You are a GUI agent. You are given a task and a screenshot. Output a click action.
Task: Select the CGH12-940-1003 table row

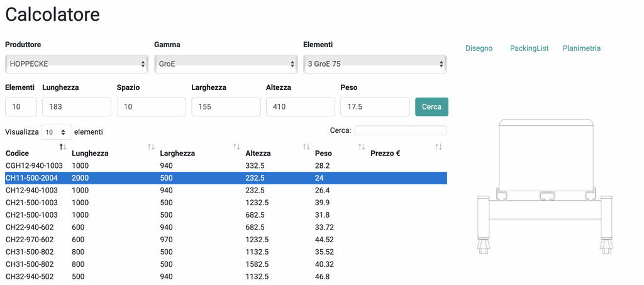(226, 165)
